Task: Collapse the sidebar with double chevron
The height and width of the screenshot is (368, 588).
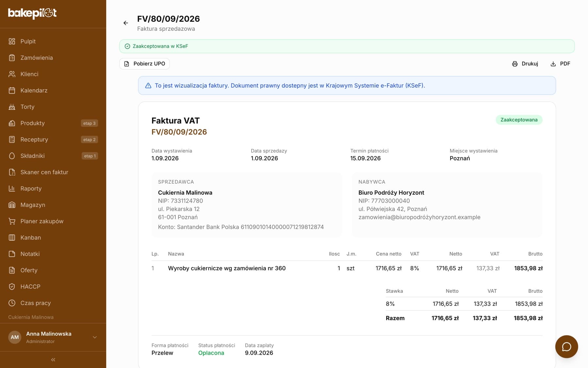Action: 53,360
